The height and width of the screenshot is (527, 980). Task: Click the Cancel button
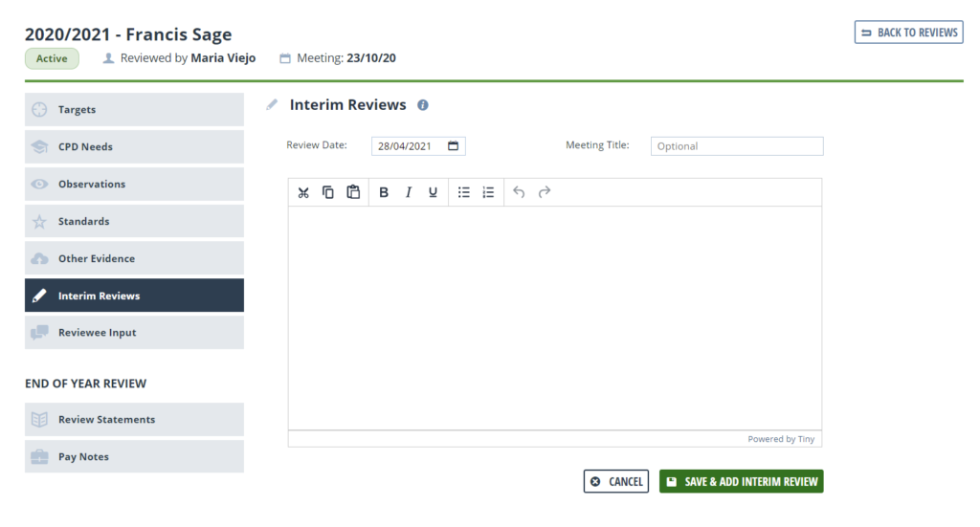[616, 481]
